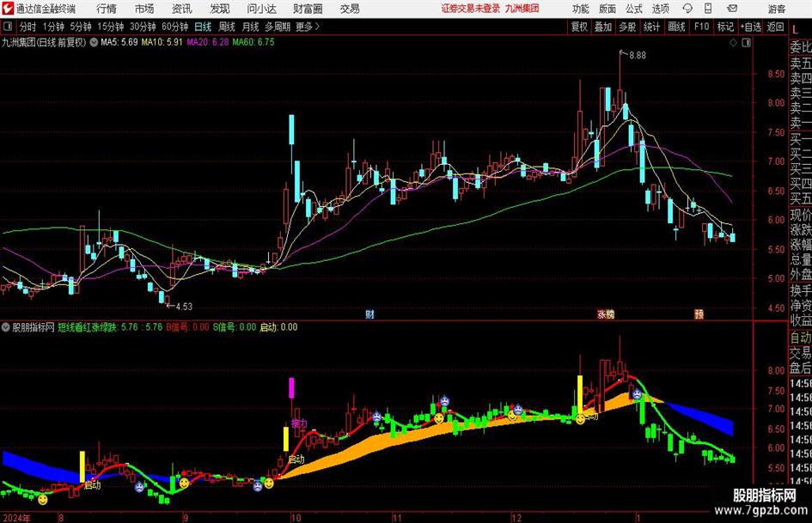Click the 返回 back button
This screenshot has width=812, height=523.
pyautogui.click(x=775, y=27)
